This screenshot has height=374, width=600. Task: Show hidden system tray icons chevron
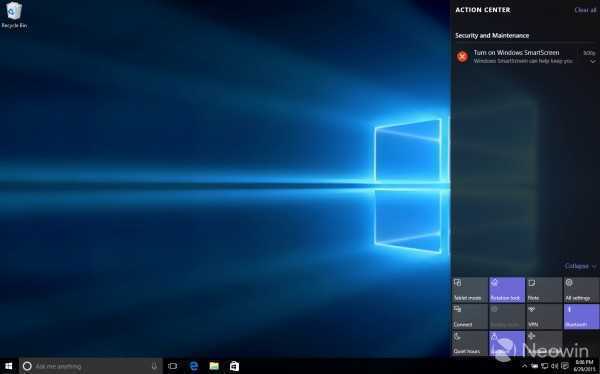[524, 366]
